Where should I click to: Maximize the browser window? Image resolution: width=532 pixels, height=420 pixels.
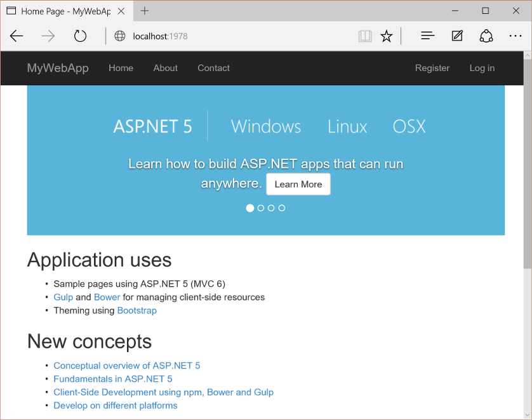[x=486, y=11]
